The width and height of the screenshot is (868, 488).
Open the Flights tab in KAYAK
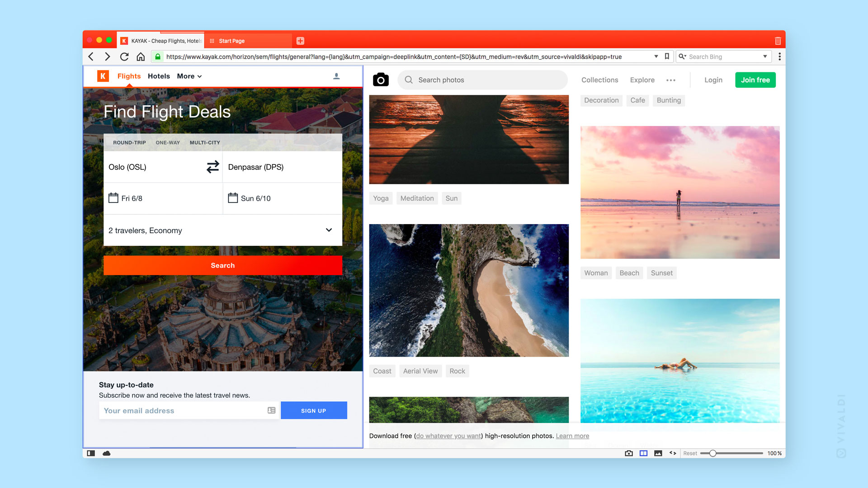tap(128, 75)
